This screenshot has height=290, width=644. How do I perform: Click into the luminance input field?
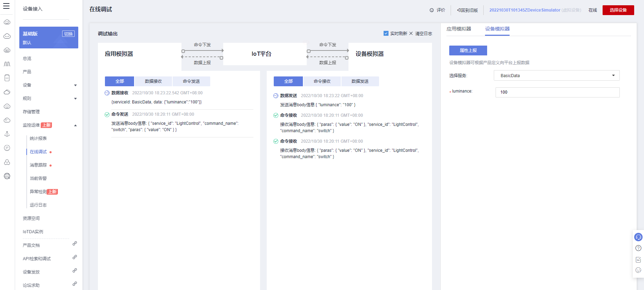point(557,92)
